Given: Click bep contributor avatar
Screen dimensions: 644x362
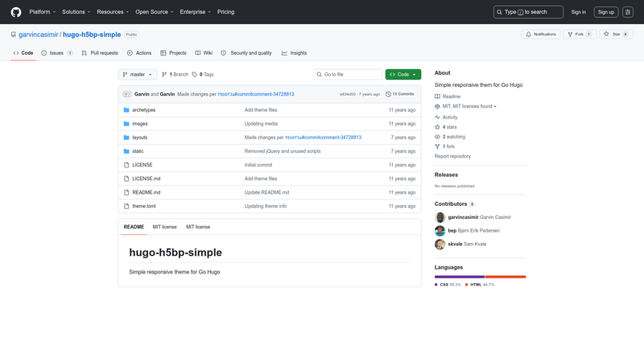Looking at the screenshot, I should [x=440, y=231].
